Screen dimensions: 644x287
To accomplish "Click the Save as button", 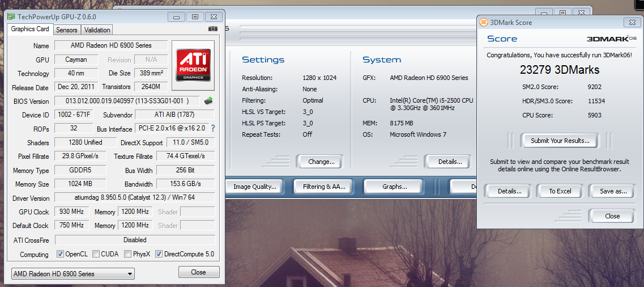I will click(x=613, y=191).
